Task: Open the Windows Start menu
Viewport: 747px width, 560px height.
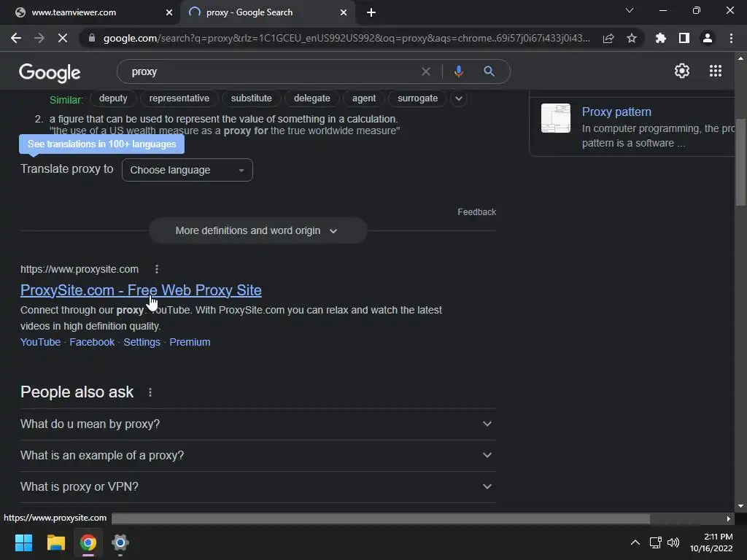Action: 23,542
